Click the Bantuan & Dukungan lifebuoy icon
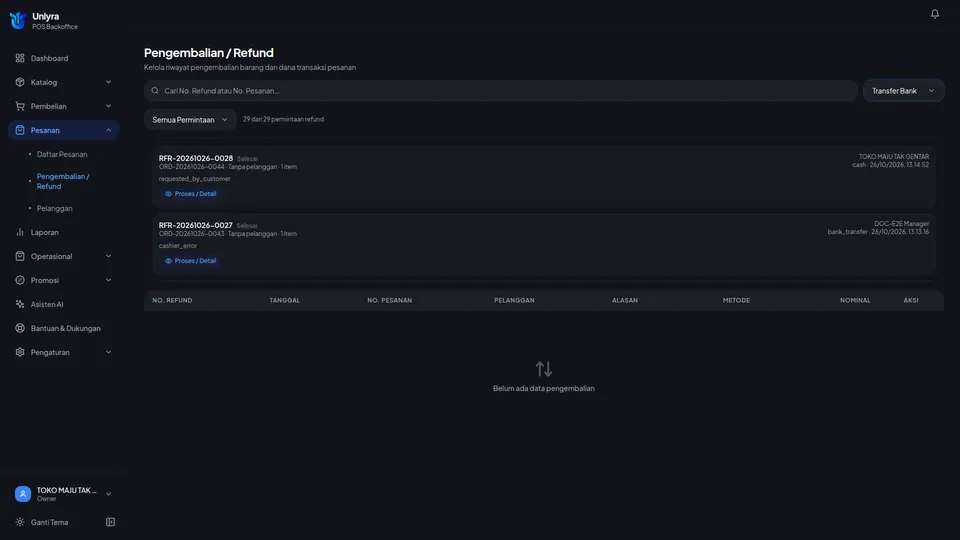 (x=20, y=328)
